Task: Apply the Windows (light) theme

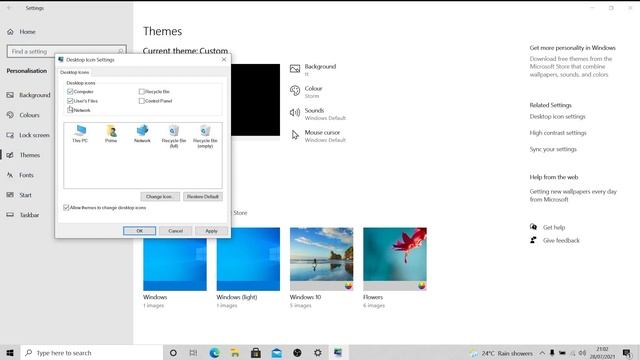Action: pos(248,259)
